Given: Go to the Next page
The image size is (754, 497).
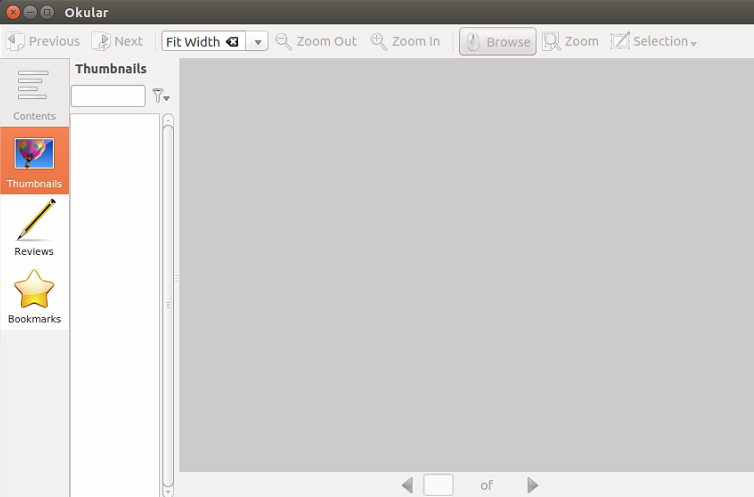Looking at the screenshot, I should pyautogui.click(x=117, y=41).
